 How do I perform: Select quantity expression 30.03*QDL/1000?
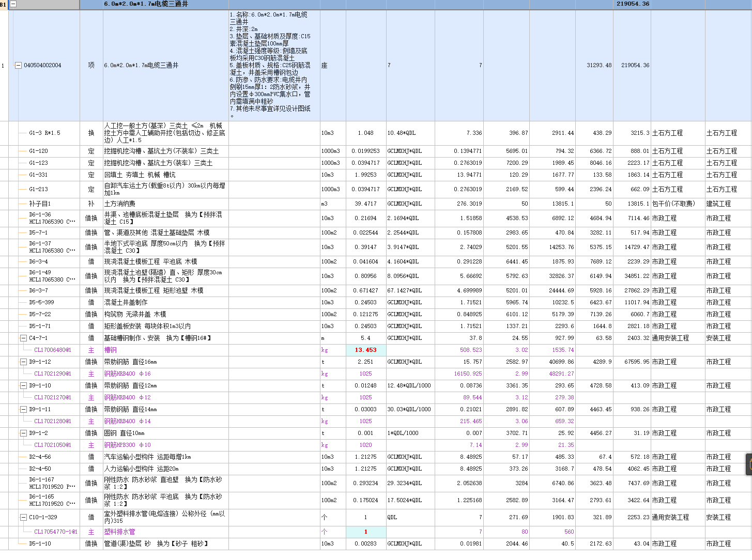(409, 410)
